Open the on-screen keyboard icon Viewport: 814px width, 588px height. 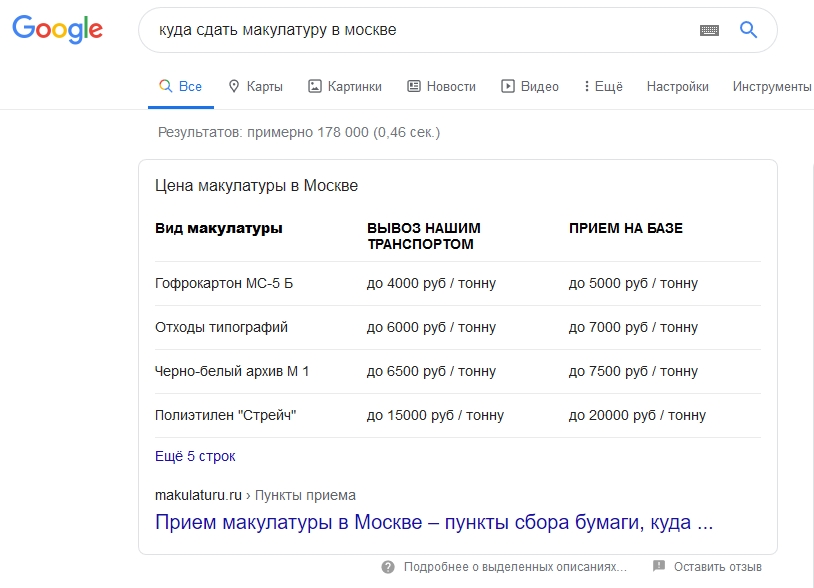coord(709,30)
